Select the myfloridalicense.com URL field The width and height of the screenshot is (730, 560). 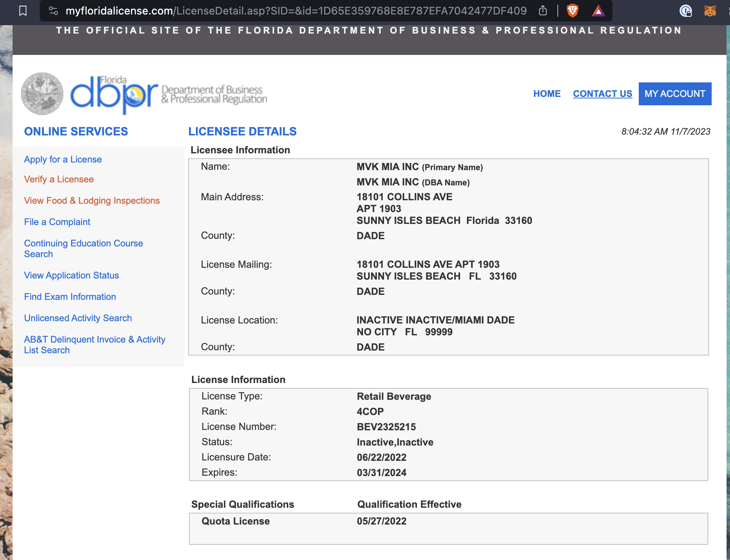coord(296,11)
